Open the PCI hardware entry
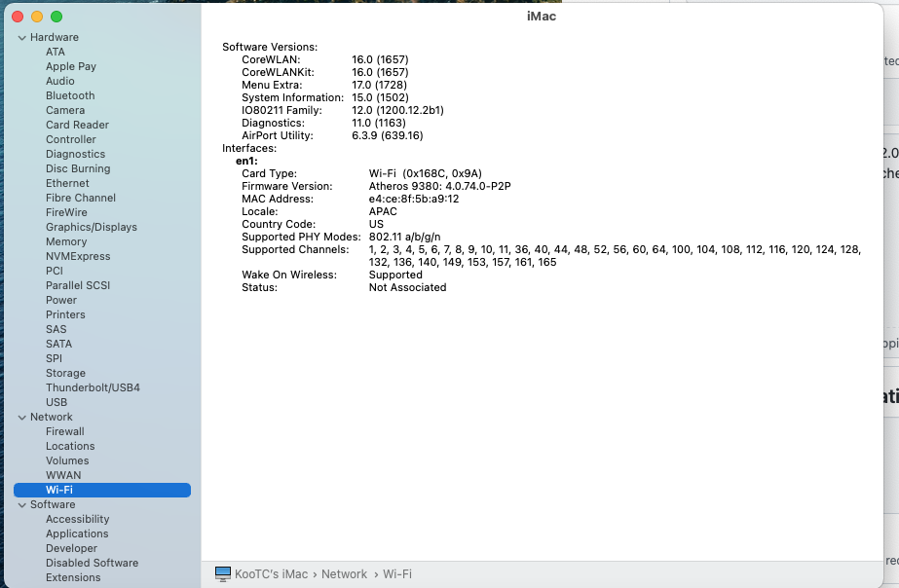This screenshot has width=899, height=588. [55, 271]
